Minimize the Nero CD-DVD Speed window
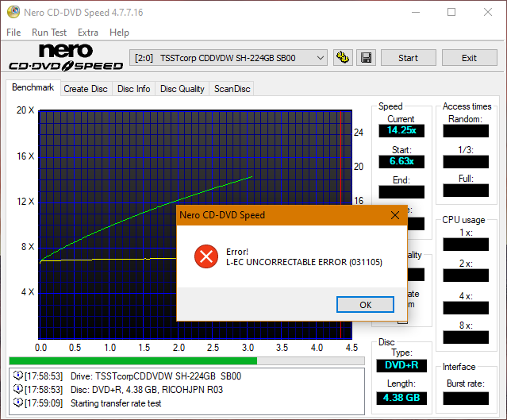This screenshot has width=507, height=420. coord(416,12)
